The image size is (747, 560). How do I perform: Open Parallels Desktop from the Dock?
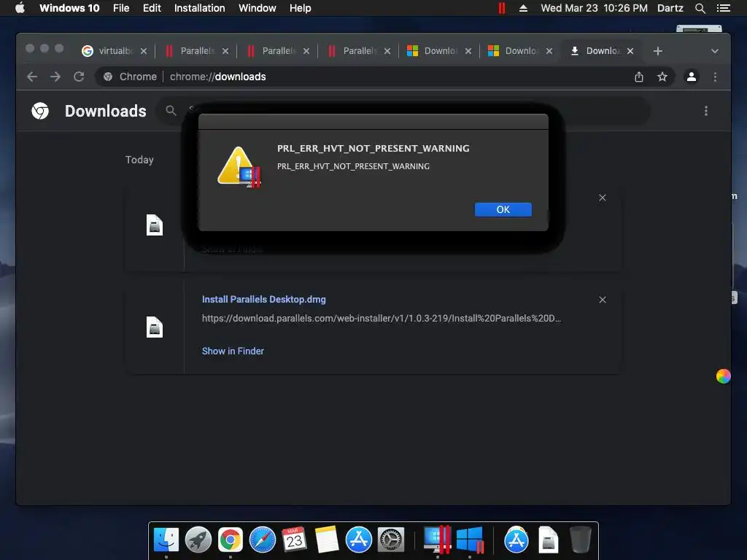coord(438,540)
